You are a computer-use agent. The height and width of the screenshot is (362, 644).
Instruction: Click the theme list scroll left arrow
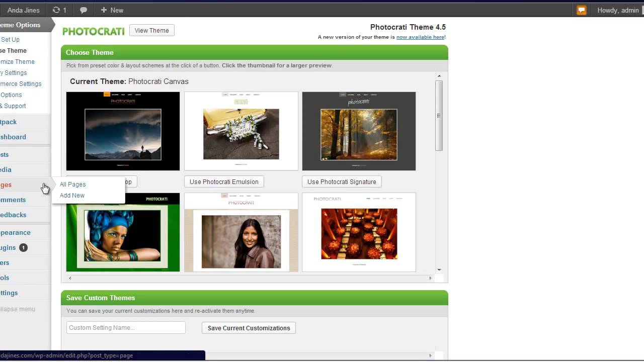tap(70, 278)
